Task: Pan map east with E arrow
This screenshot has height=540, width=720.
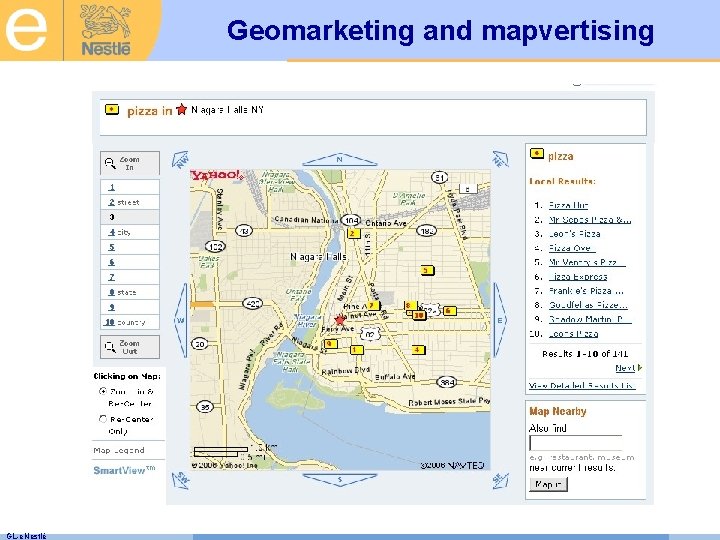Action: pos(500,320)
